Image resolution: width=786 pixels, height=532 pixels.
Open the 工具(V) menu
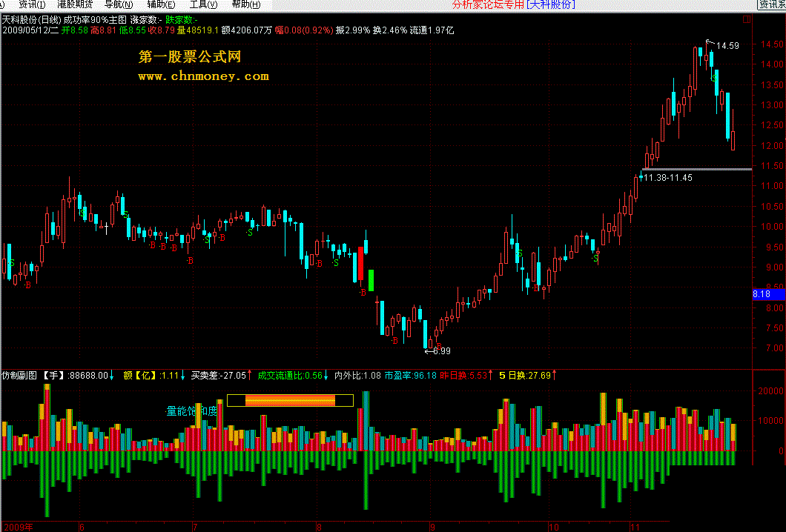[x=203, y=4]
